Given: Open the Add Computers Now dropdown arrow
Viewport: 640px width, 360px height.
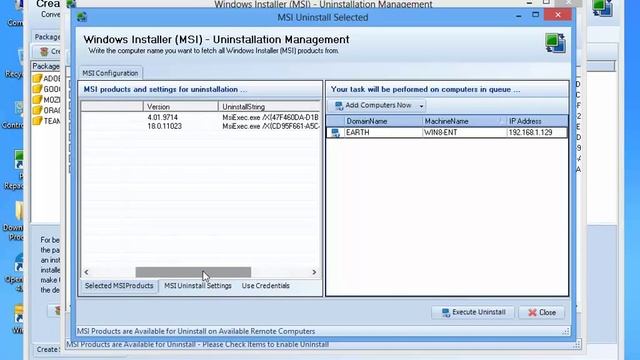Looking at the screenshot, I should tap(421, 106).
